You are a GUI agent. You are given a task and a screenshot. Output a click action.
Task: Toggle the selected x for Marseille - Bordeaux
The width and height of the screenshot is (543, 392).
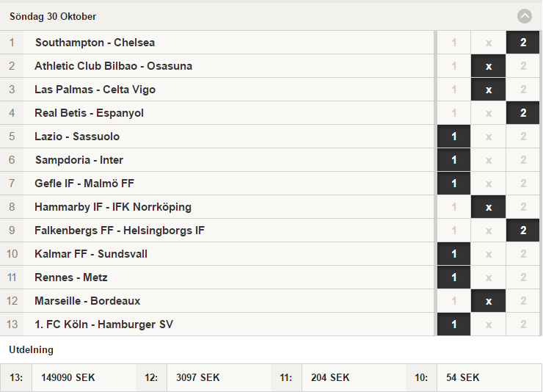pyautogui.click(x=488, y=301)
